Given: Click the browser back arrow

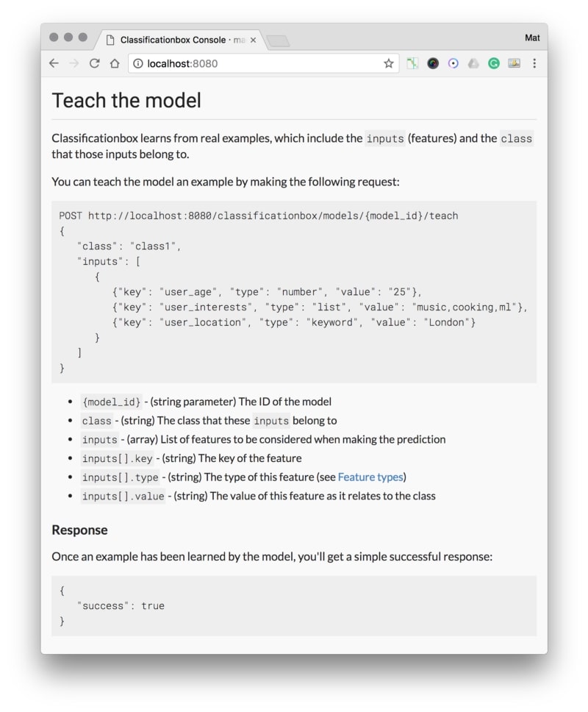Looking at the screenshot, I should [x=54, y=63].
